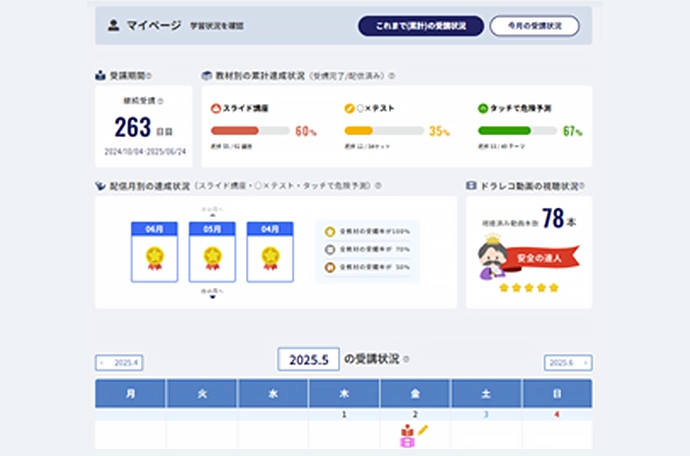Click the ドラレコ動画の視聴状況 film icon
Screen dimensions: 690x456
(x=471, y=186)
